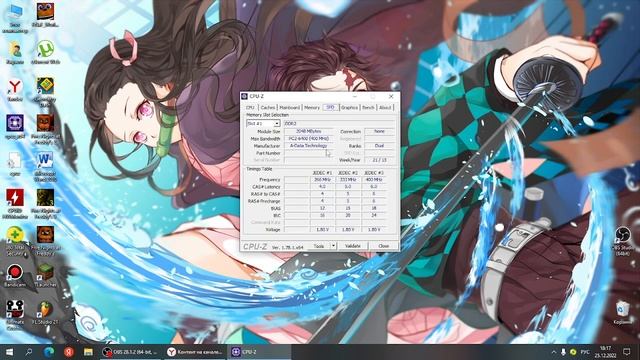Open the blank file icon on desktop

tap(15, 163)
